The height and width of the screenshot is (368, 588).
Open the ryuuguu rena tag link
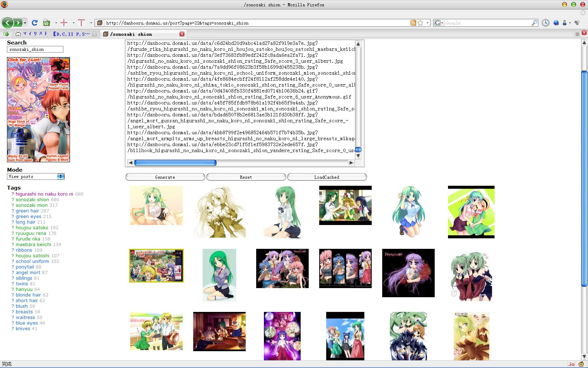pyautogui.click(x=31, y=233)
